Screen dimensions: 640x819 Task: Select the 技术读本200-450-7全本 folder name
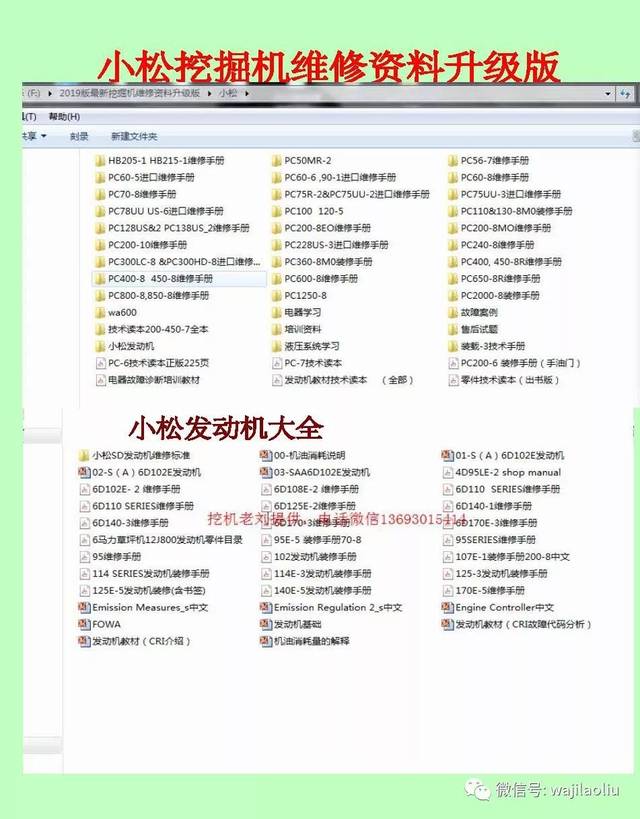[x=158, y=329]
